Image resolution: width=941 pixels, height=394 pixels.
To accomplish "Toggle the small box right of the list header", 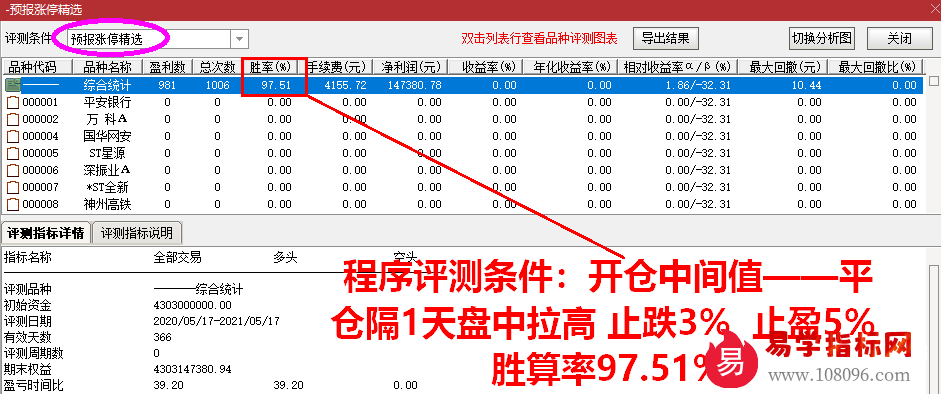I will tap(933, 80).
